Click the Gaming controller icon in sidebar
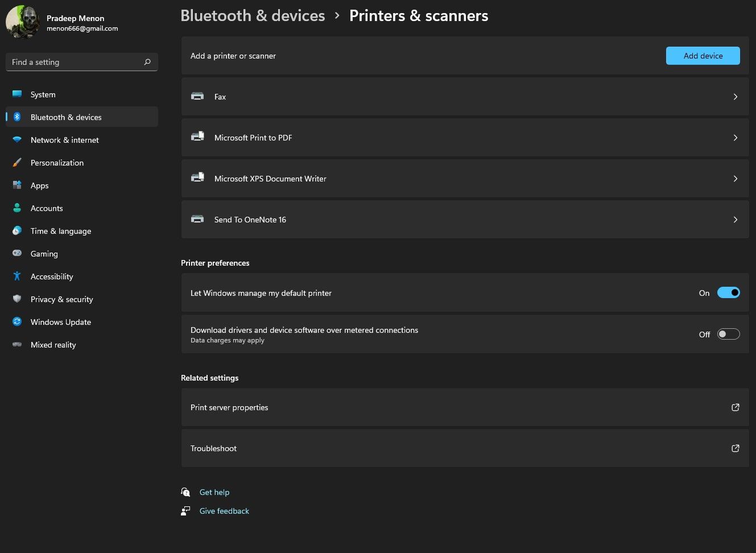Screen dimensions: 756x553 pos(17,253)
